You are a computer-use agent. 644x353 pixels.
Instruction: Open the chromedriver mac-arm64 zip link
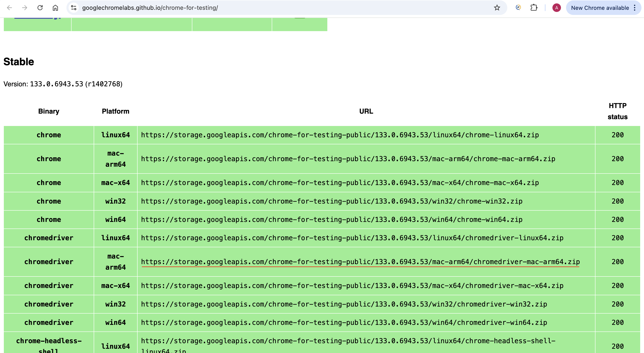(360, 262)
